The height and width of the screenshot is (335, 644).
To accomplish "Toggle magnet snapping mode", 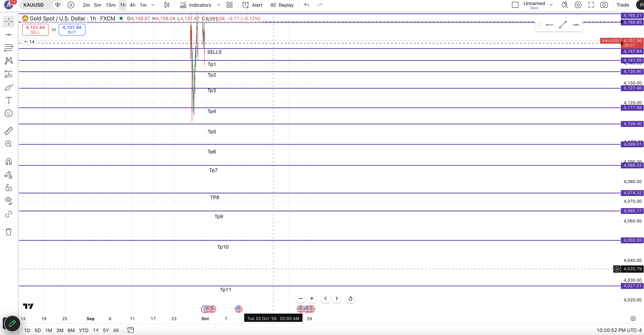I will (x=8, y=162).
